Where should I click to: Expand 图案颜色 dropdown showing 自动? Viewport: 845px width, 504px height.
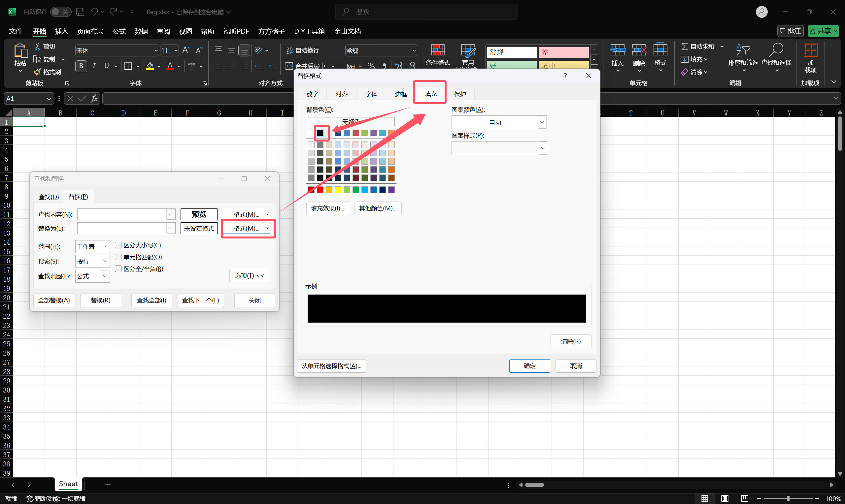542,122
